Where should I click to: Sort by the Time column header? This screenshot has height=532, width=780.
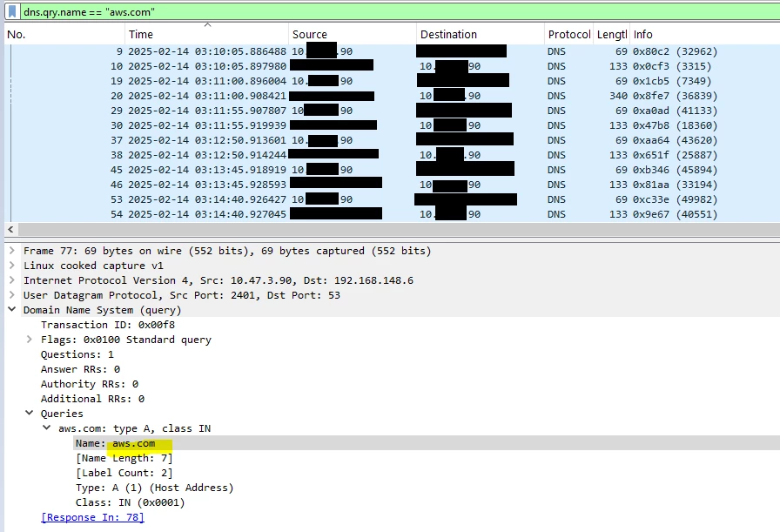click(x=206, y=34)
